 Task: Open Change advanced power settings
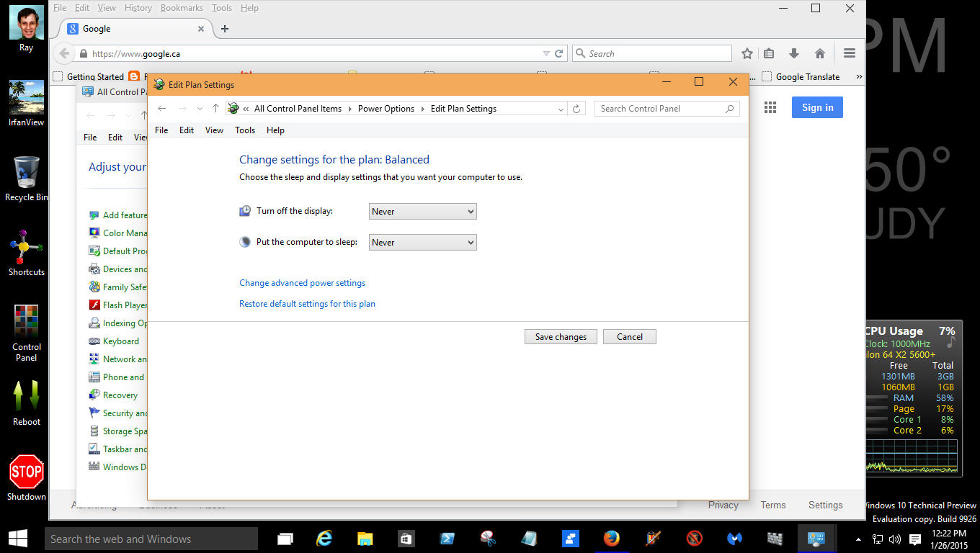[303, 283]
